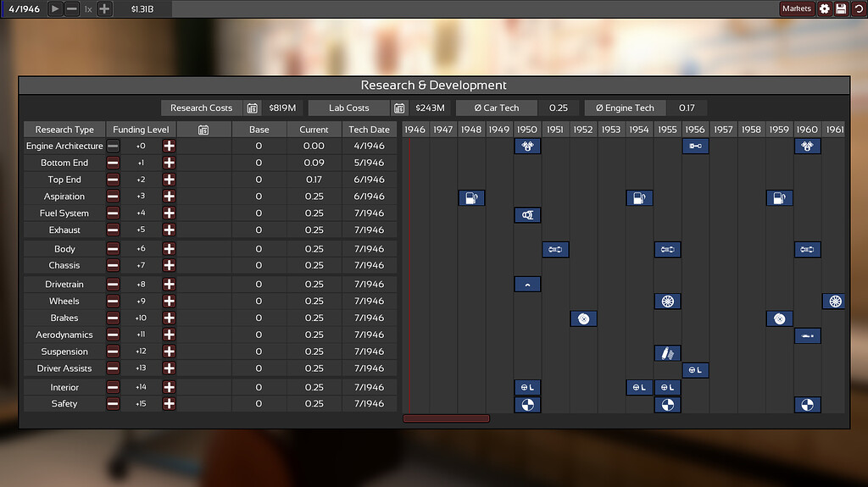Reduce Fuel System funding level

[x=113, y=213]
